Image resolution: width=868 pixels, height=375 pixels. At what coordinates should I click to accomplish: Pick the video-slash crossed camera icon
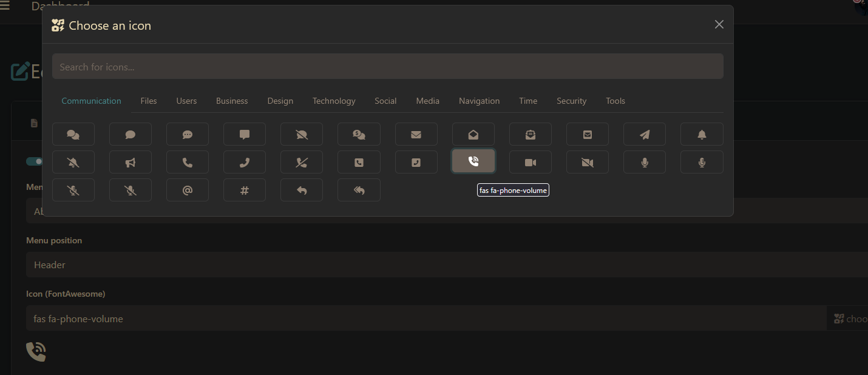click(587, 162)
